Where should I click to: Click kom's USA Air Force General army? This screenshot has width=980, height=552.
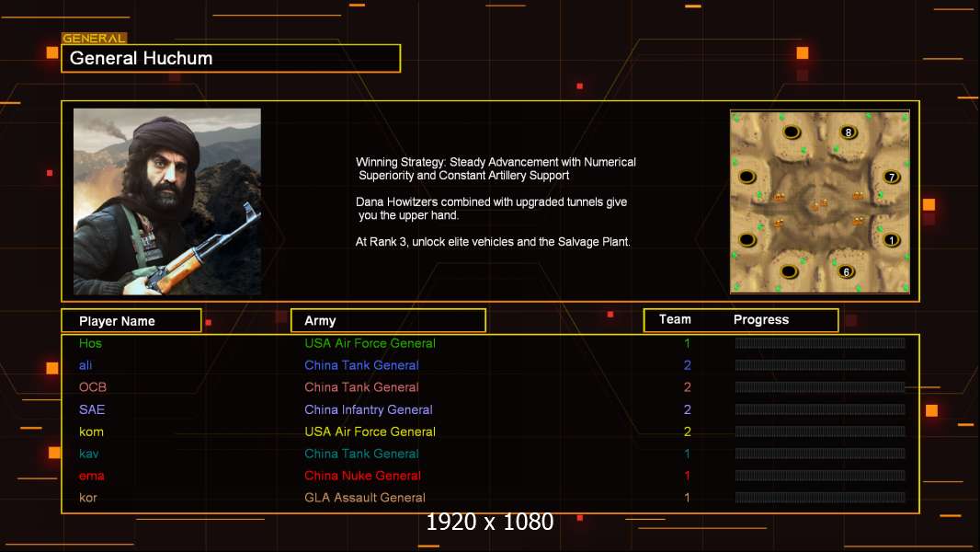370,431
